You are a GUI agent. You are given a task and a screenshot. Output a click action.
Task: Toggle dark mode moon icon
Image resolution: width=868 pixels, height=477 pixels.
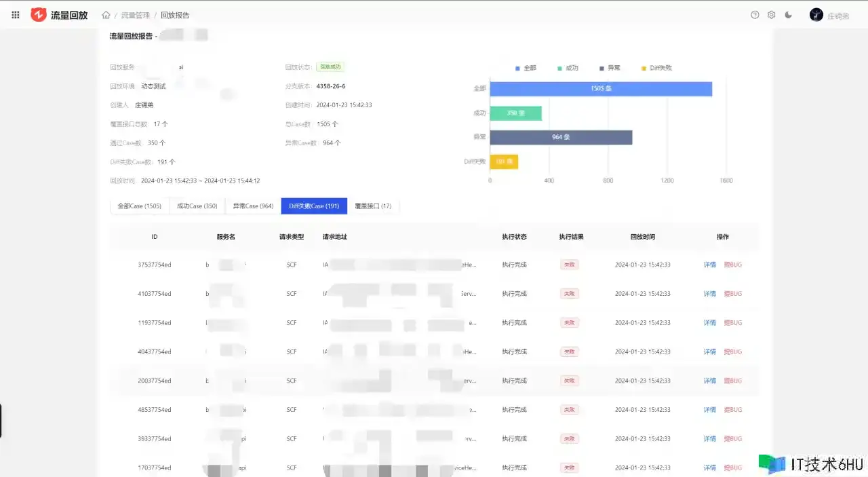click(x=788, y=15)
